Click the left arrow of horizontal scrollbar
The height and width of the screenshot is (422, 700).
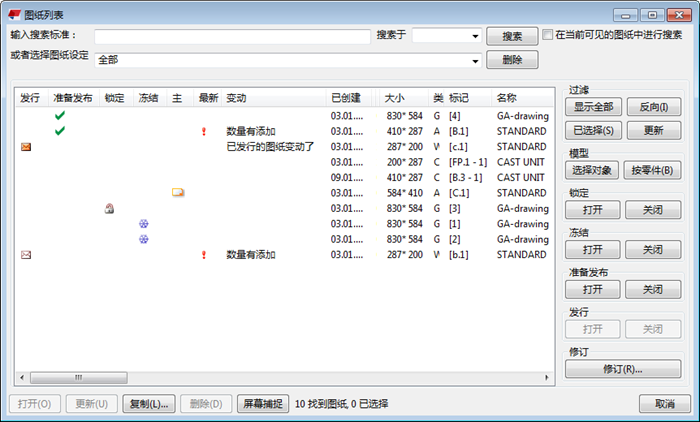pos(22,378)
